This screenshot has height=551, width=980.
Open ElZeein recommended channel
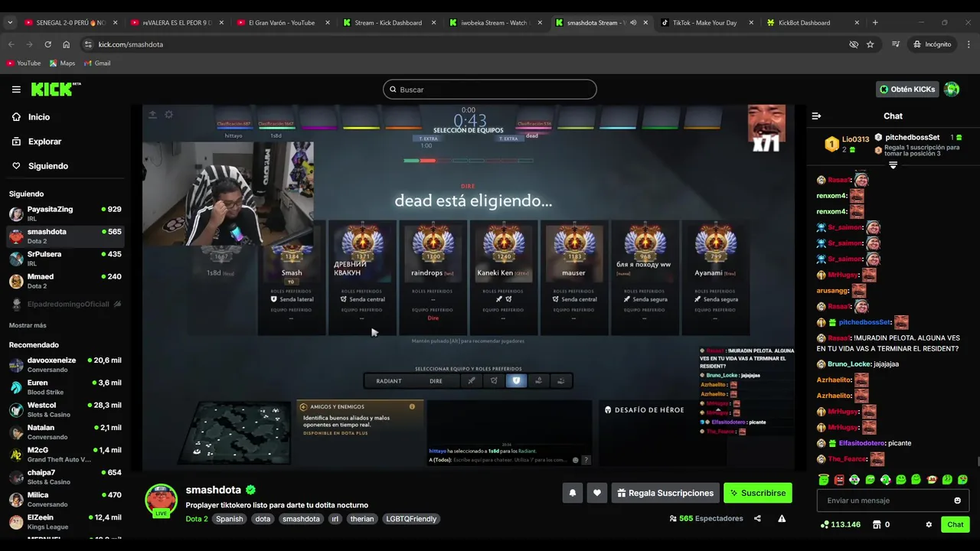(65, 522)
